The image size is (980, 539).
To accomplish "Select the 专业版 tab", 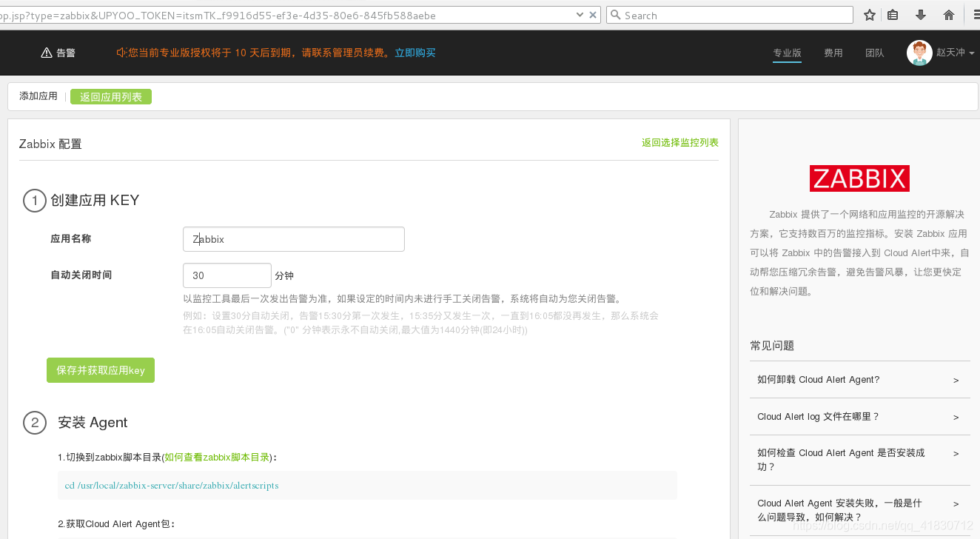I will [x=787, y=53].
